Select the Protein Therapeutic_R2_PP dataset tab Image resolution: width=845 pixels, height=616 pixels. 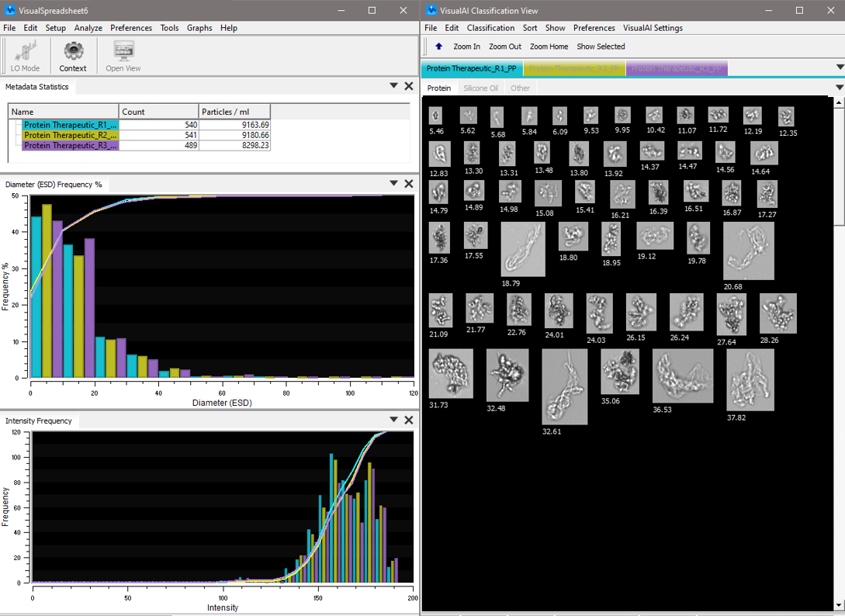(x=574, y=68)
